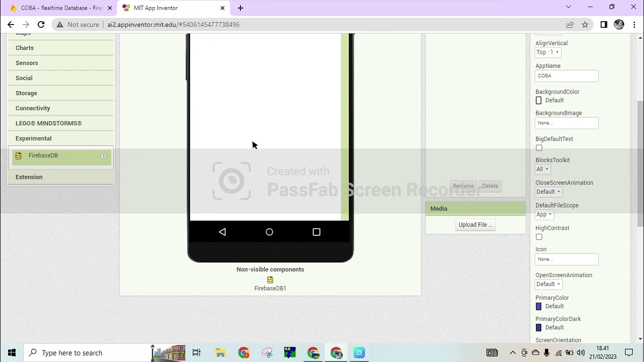
Task: Select the FirebaseDB component icon in palette
Action: 19,156
